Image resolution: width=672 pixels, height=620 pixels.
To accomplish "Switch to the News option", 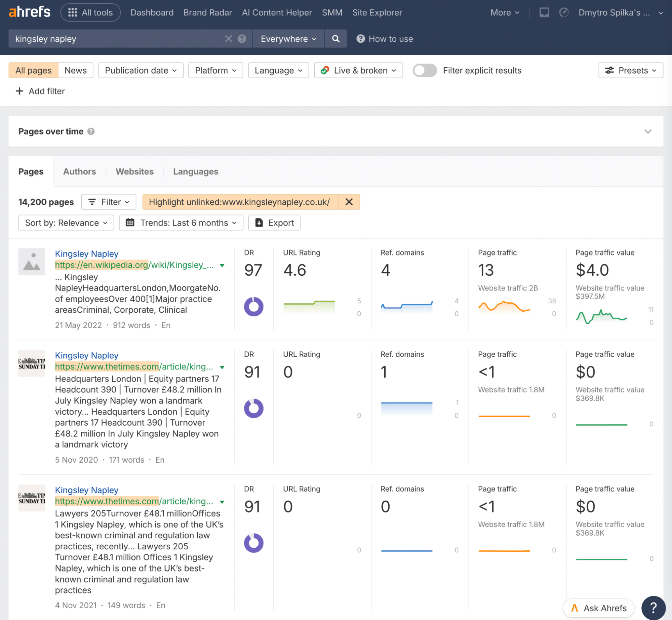I will [x=76, y=71].
